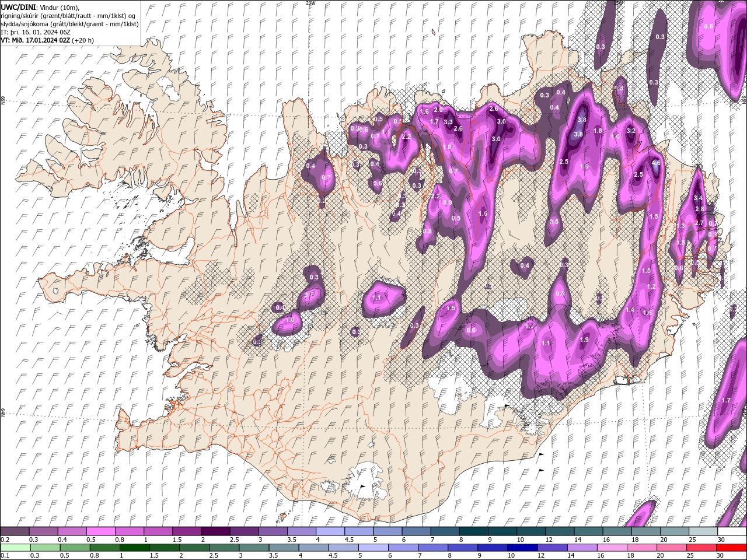Click the "0.2" label in the legend

pos(5,540)
